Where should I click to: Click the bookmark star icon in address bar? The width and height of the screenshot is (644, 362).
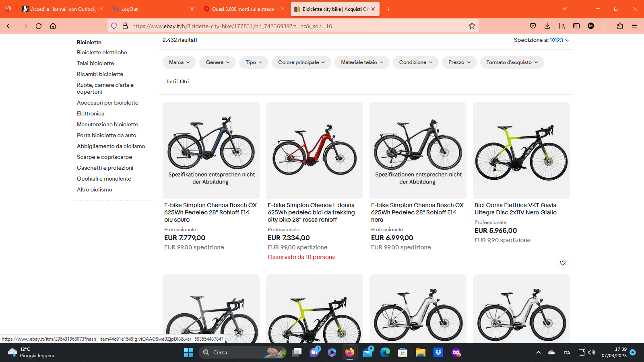[472, 26]
